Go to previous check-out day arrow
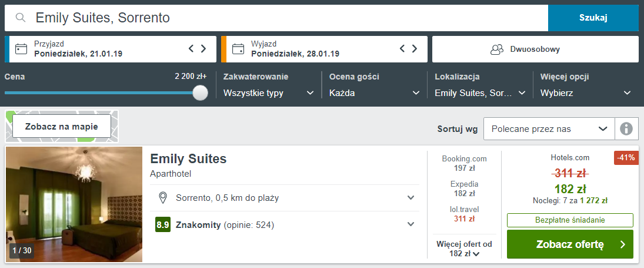644x268 pixels. (402, 48)
